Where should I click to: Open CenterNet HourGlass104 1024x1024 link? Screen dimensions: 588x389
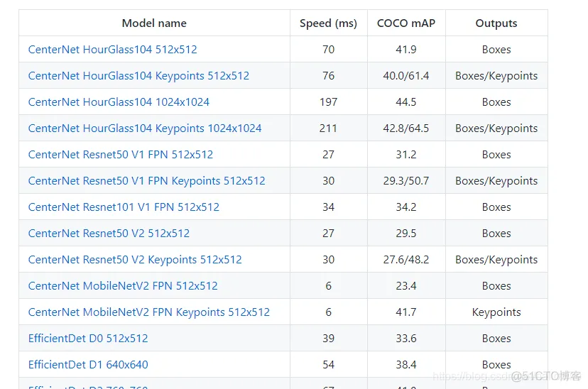coord(119,102)
